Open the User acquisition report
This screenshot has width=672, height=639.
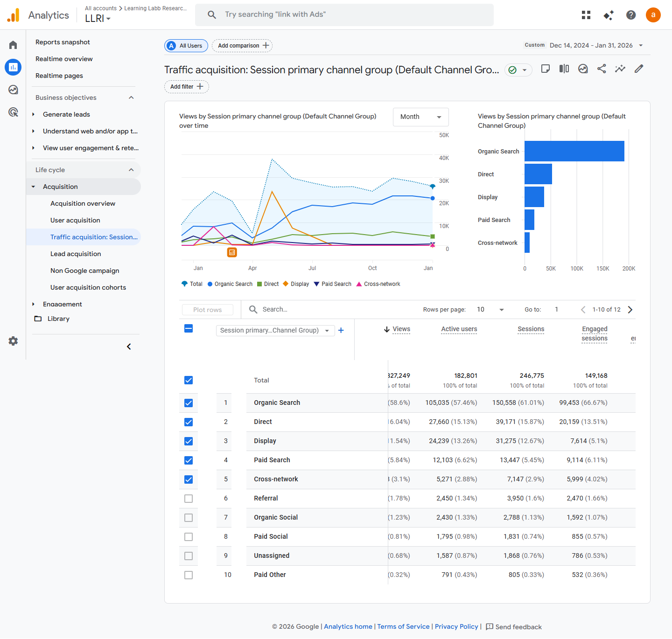tap(75, 220)
